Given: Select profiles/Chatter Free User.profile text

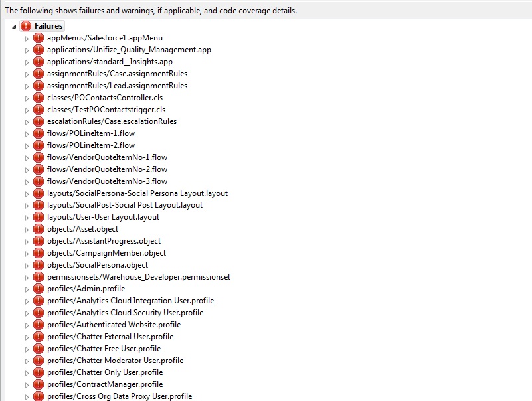Looking at the screenshot, I should tap(104, 349).
